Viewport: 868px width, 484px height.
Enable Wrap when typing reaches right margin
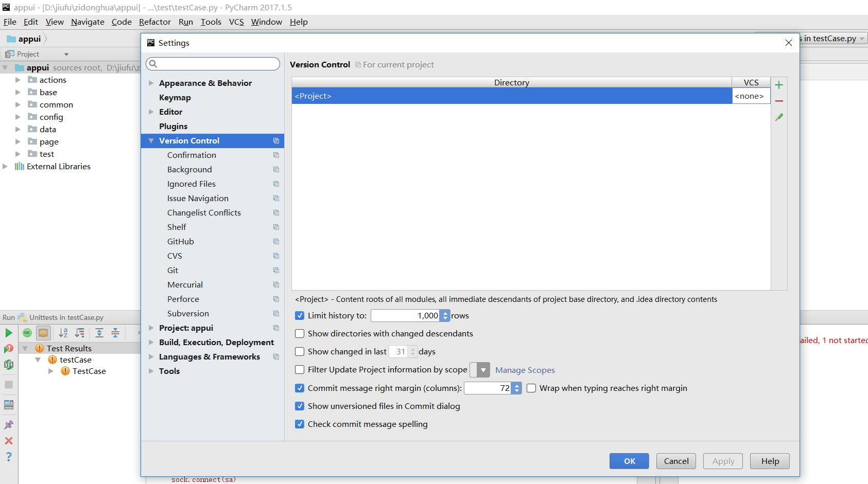[531, 388]
